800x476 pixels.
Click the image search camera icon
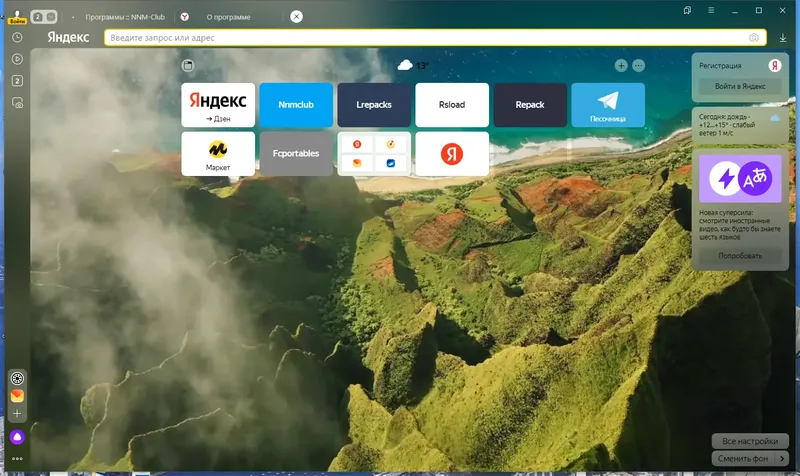[754, 38]
